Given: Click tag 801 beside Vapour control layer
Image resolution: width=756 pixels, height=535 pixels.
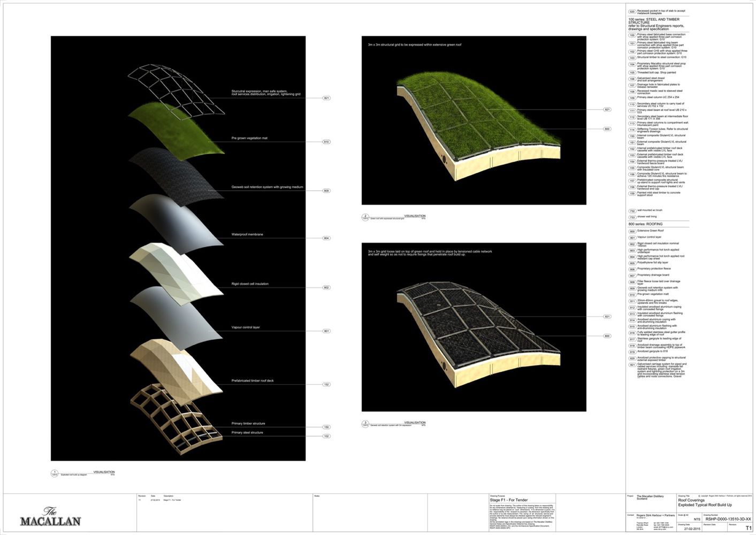Looking at the screenshot, I should point(326,331).
